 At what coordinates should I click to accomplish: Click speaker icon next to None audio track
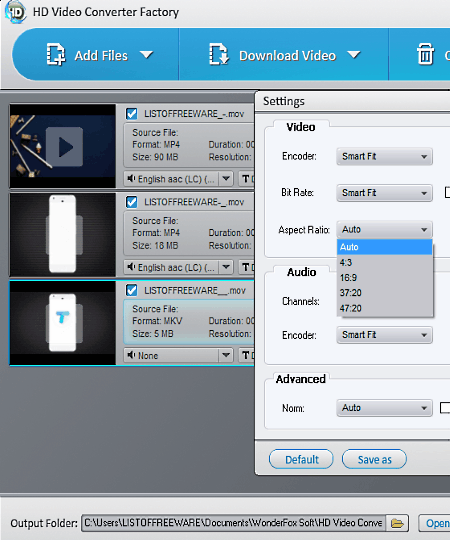131,355
